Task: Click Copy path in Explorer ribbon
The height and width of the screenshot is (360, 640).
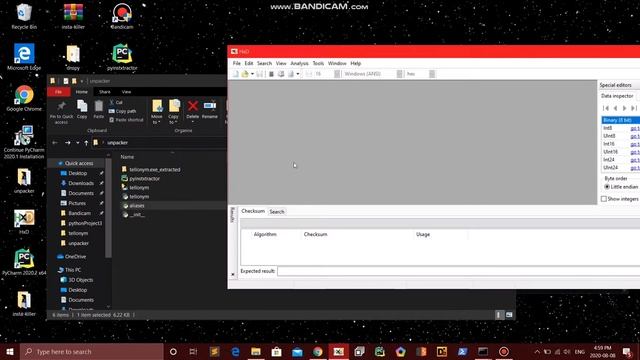Action: (x=122, y=111)
